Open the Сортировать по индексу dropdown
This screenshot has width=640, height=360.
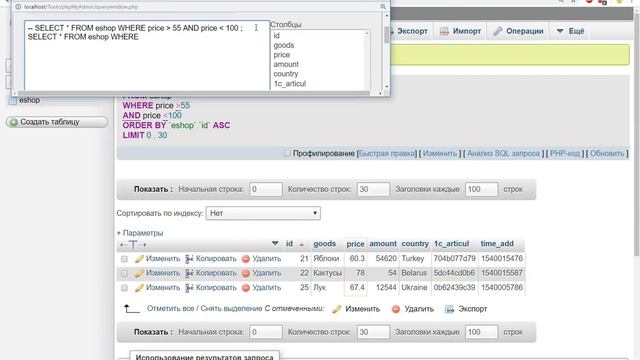point(263,213)
